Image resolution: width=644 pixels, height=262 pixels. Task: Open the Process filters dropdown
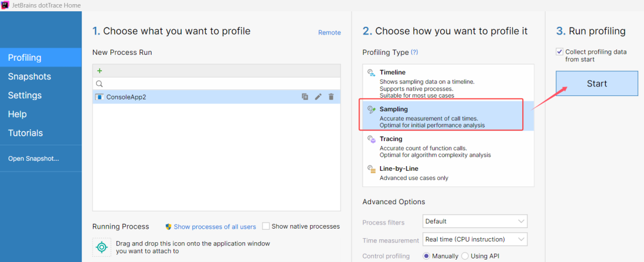point(475,222)
